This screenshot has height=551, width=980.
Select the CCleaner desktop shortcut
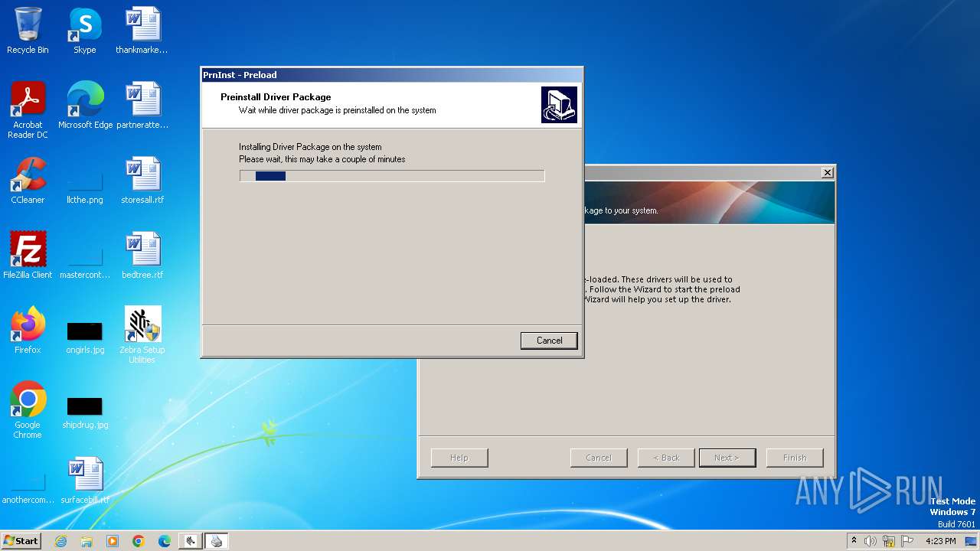28,181
